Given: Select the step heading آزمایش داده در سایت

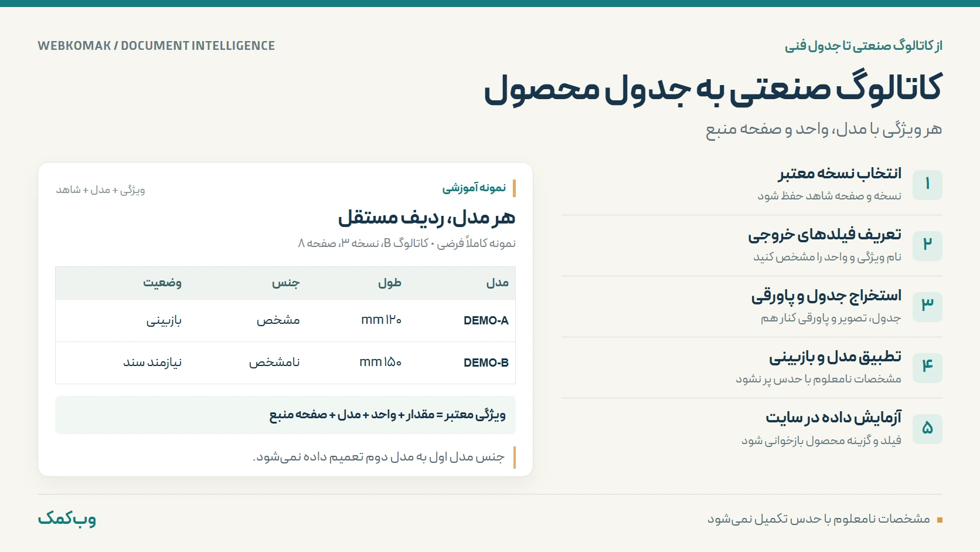Looking at the screenshot, I should [x=833, y=418].
